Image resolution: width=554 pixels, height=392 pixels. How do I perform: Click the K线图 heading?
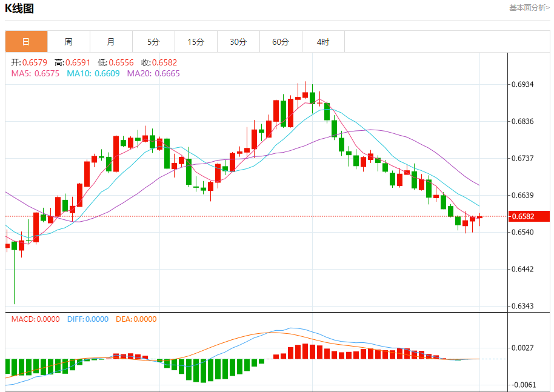point(19,8)
